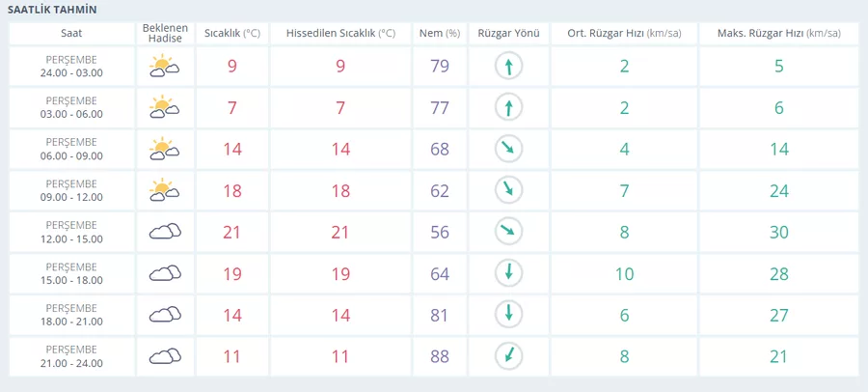
Task: Click the Saat column header
Action: (x=71, y=33)
